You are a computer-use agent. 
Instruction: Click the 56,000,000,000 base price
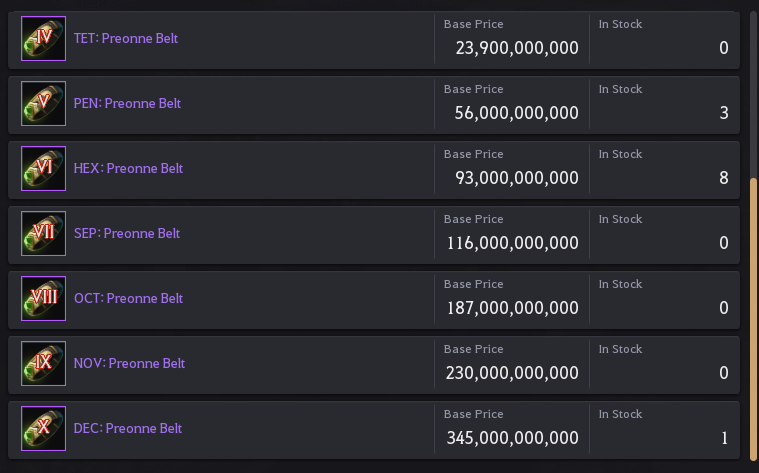[516, 113]
